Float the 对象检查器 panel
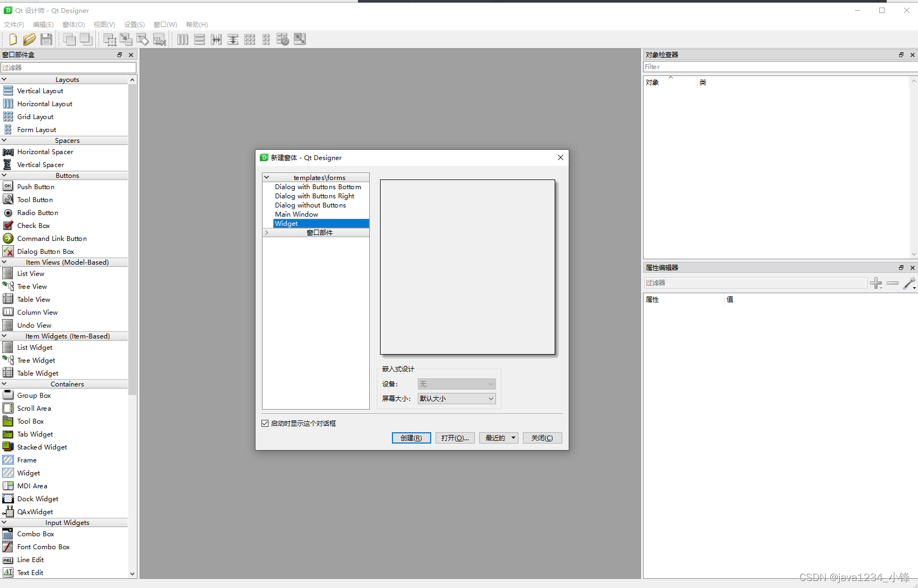The width and height of the screenshot is (918, 588). [901, 54]
